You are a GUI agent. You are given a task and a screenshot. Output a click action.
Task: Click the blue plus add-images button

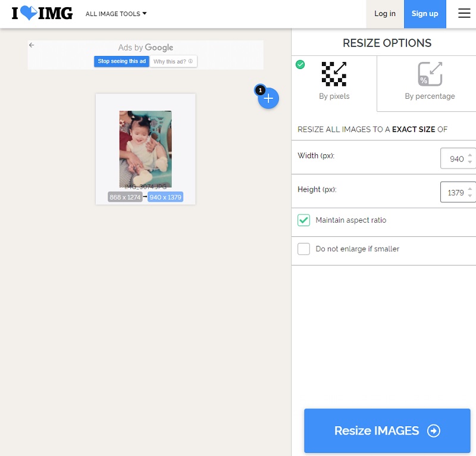click(x=268, y=98)
